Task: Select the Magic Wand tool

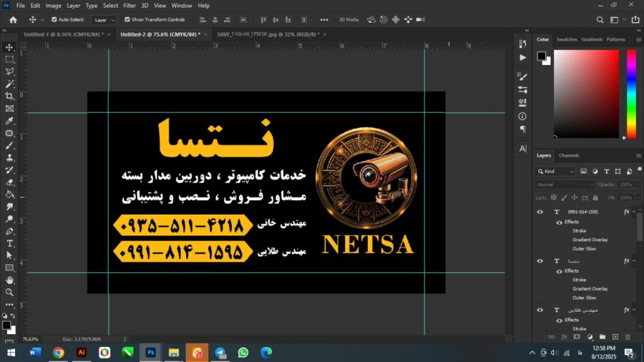Action: (9, 84)
